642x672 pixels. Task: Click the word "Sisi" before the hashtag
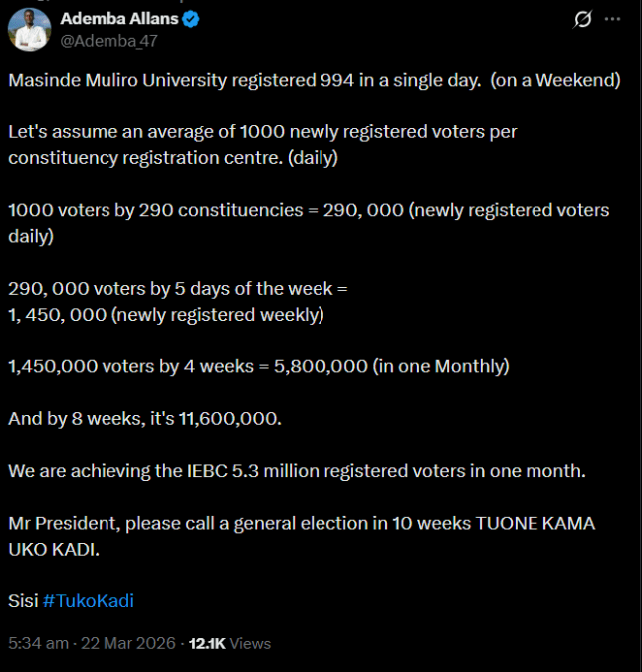(x=23, y=601)
